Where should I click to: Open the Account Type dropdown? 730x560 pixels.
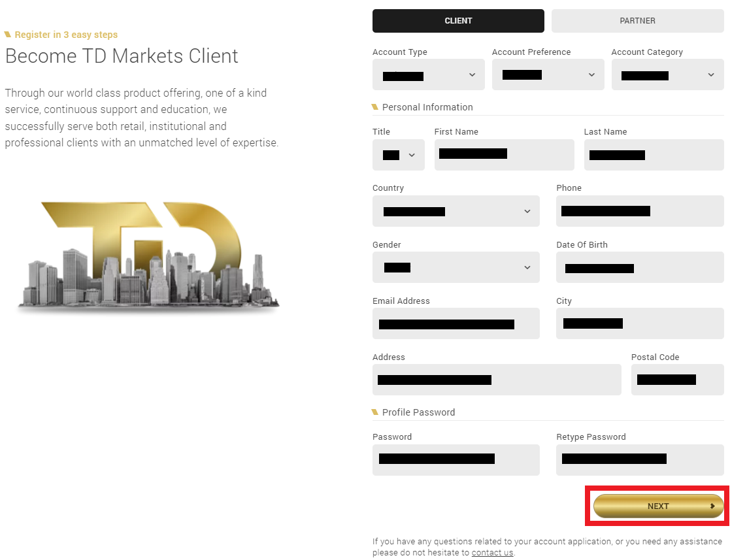click(428, 74)
